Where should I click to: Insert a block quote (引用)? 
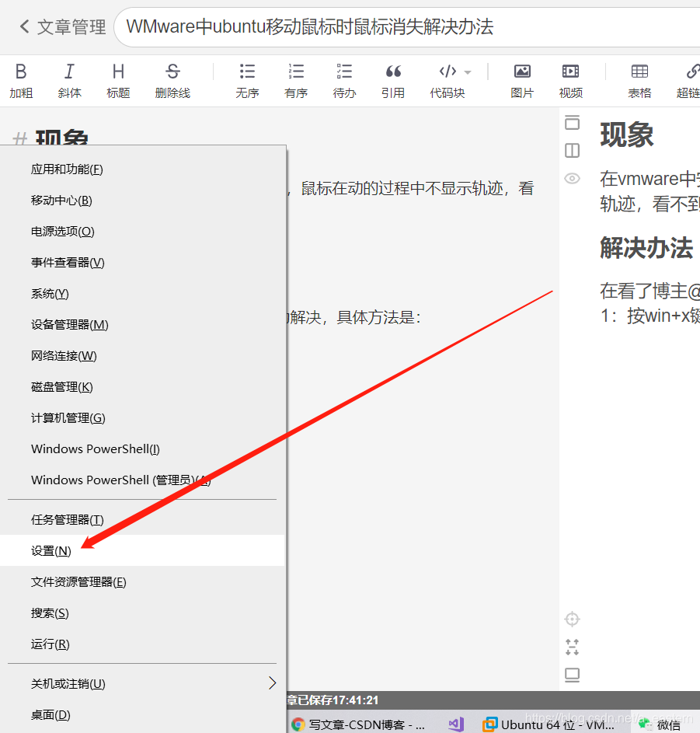click(393, 81)
